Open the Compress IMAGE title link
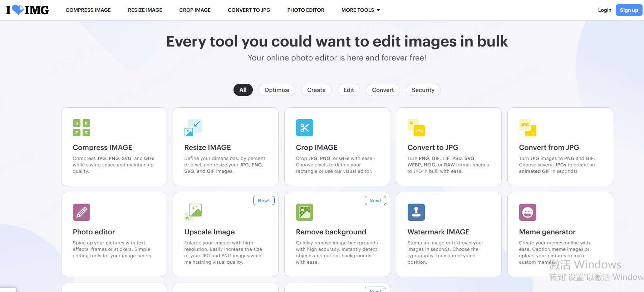The height and width of the screenshot is (292, 644). pyautogui.click(x=103, y=147)
